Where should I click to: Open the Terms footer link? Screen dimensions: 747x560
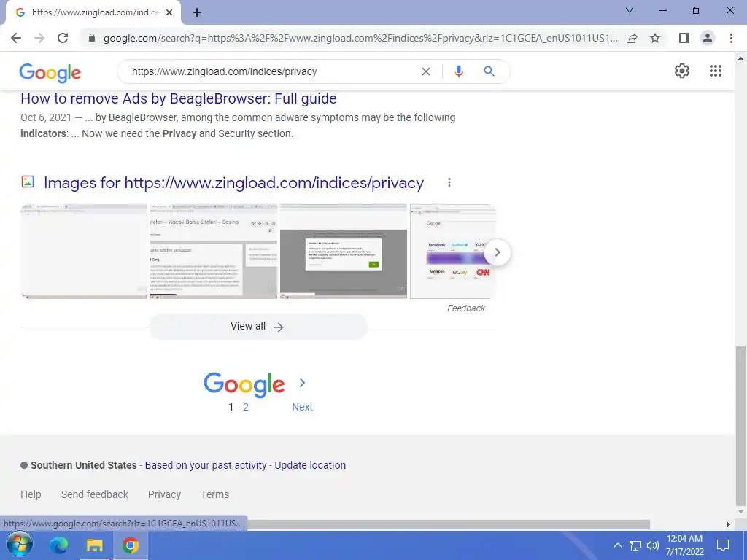pyautogui.click(x=215, y=494)
